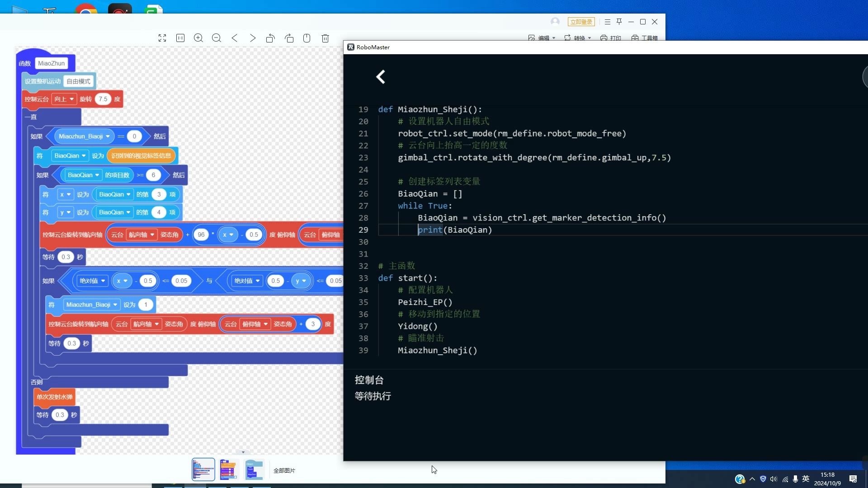The width and height of the screenshot is (868, 488).
Task: Delete image with trash icon
Action: 325,38
